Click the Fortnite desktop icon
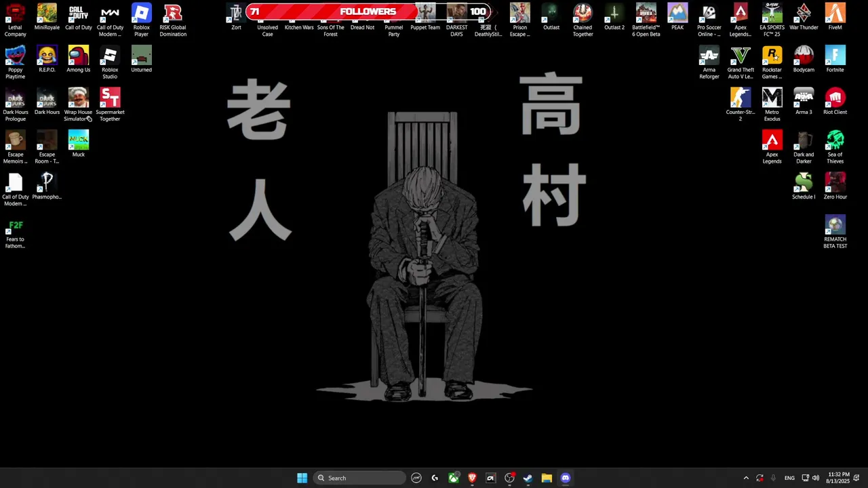Screen dimensions: 868x488 835,60
